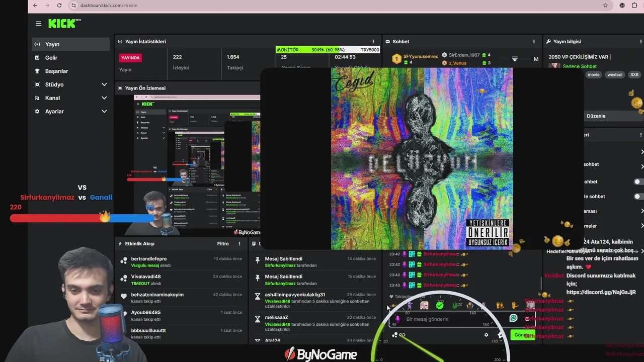Click the 'SXB' tag
Image resolution: width=644 pixels, height=362 pixels.
[x=634, y=74]
